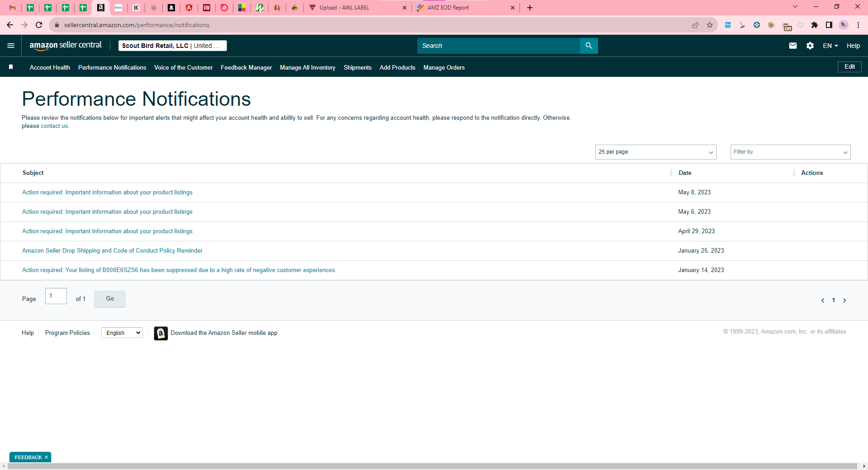The height and width of the screenshot is (470, 868).
Task: Close the Upload - AWL LABEL tab
Action: (x=404, y=8)
